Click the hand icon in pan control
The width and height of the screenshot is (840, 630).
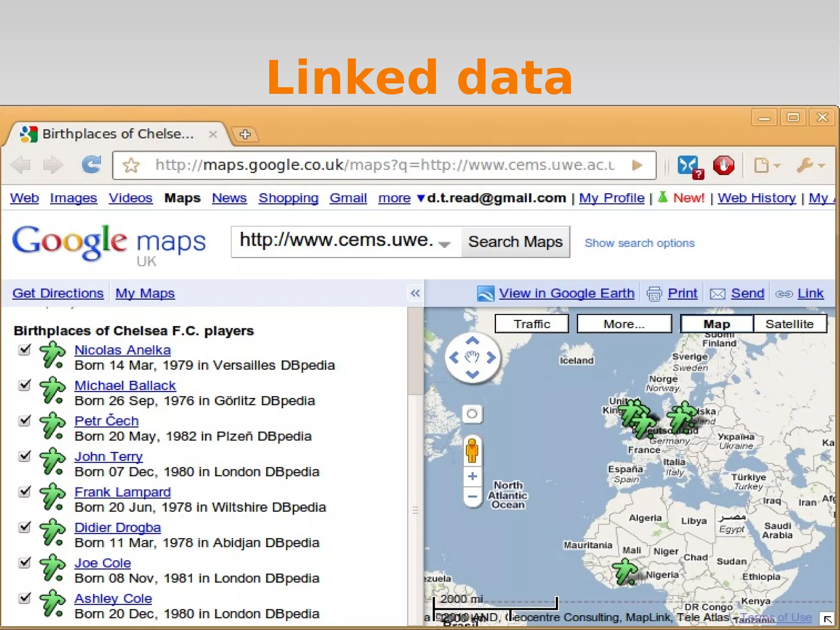click(472, 357)
